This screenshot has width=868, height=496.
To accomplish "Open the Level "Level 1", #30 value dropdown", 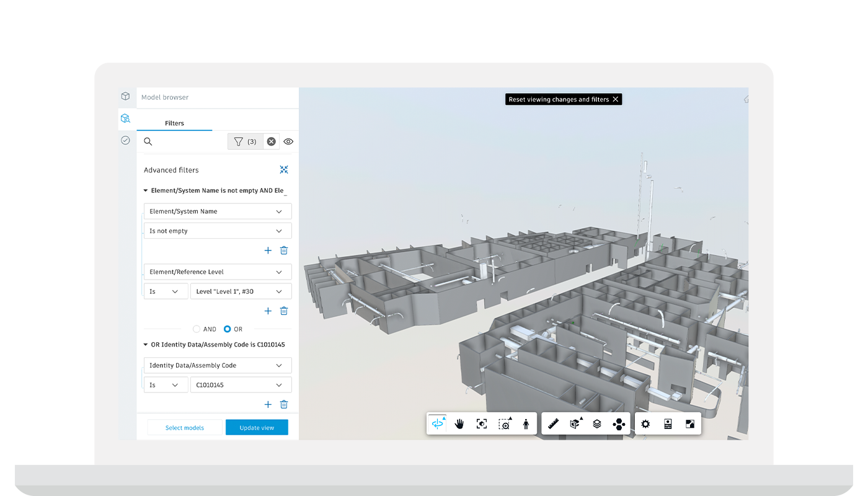I will point(241,291).
